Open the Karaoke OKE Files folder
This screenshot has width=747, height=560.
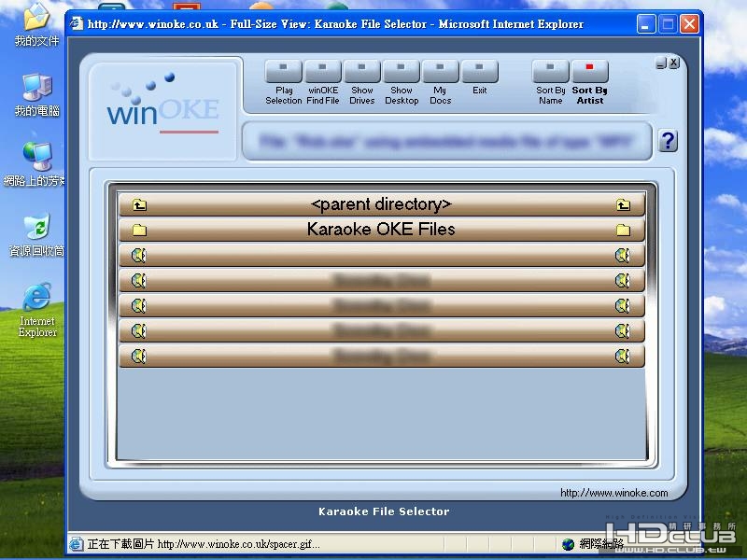(381, 230)
